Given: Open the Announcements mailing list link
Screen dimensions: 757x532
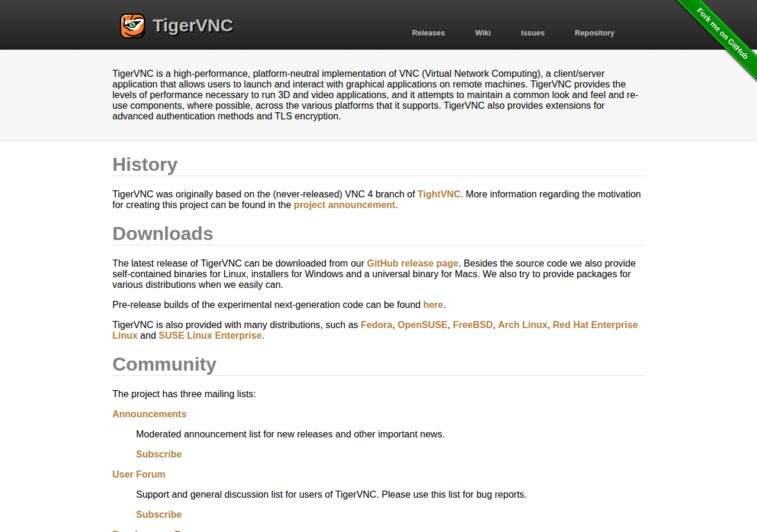Looking at the screenshot, I should click(x=149, y=414).
